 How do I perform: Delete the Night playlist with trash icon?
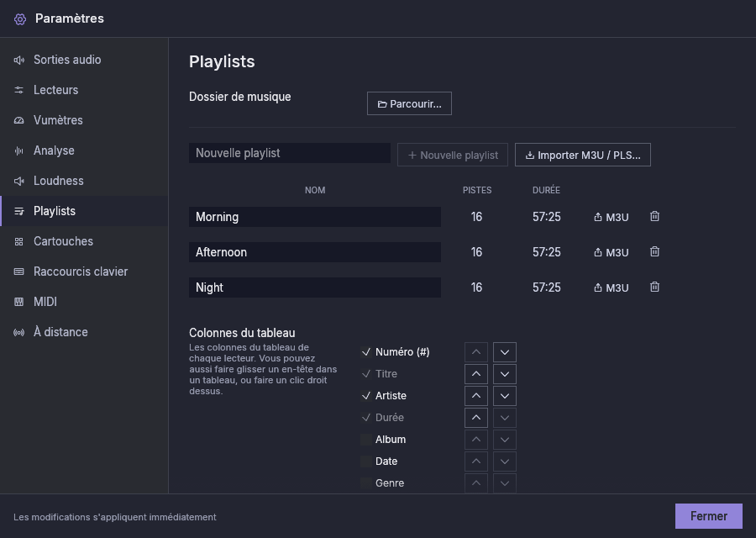(x=654, y=287)
